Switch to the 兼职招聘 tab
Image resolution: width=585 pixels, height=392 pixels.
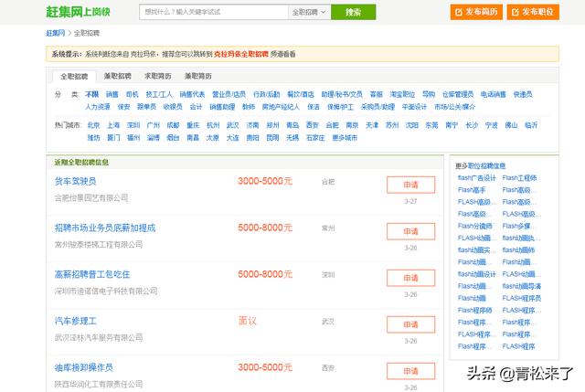[x=118, y=76]
